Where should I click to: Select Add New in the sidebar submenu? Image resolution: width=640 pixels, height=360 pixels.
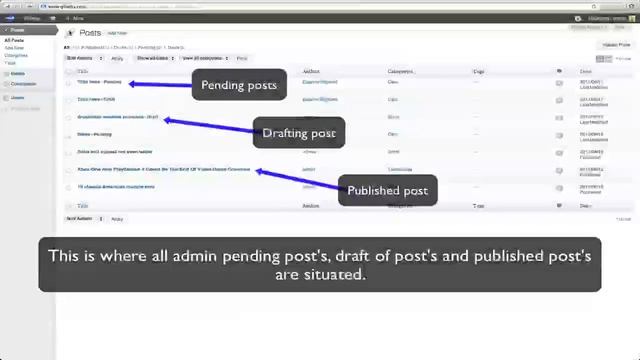click(14, 48)
